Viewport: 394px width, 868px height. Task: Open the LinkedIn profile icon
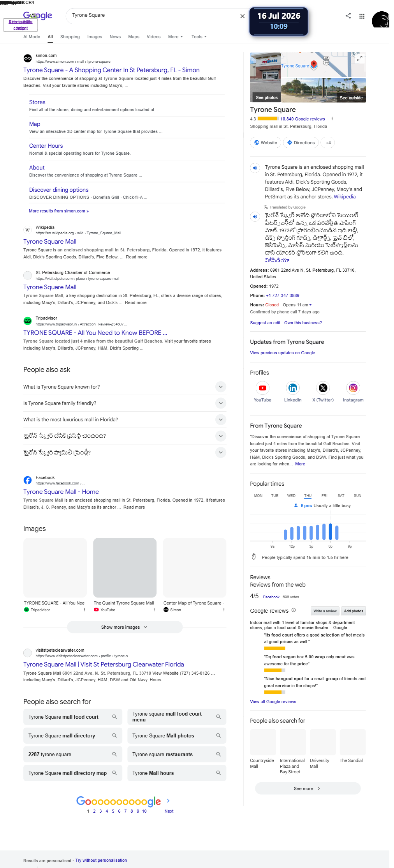point(292,388)
